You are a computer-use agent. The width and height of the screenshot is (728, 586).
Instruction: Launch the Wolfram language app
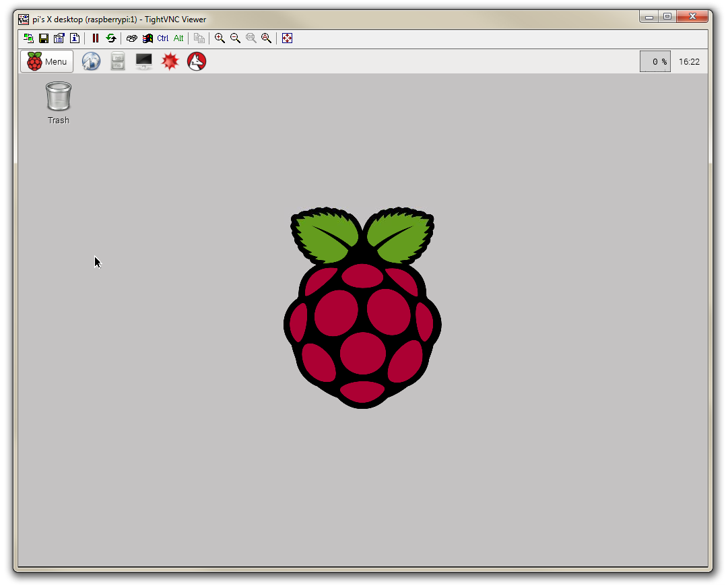click(x=196, y=61)
